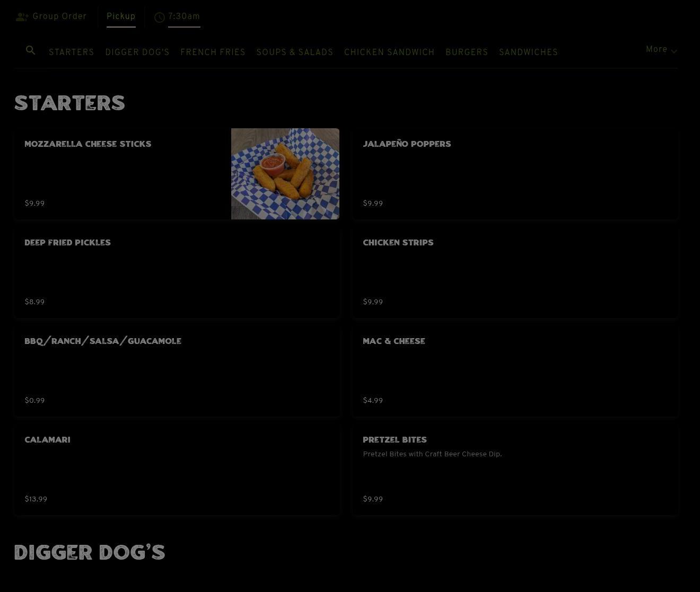Open the Pickup order type selector
Screen dimensions: 700x592
pyautogui.click(x=121, y=17)
